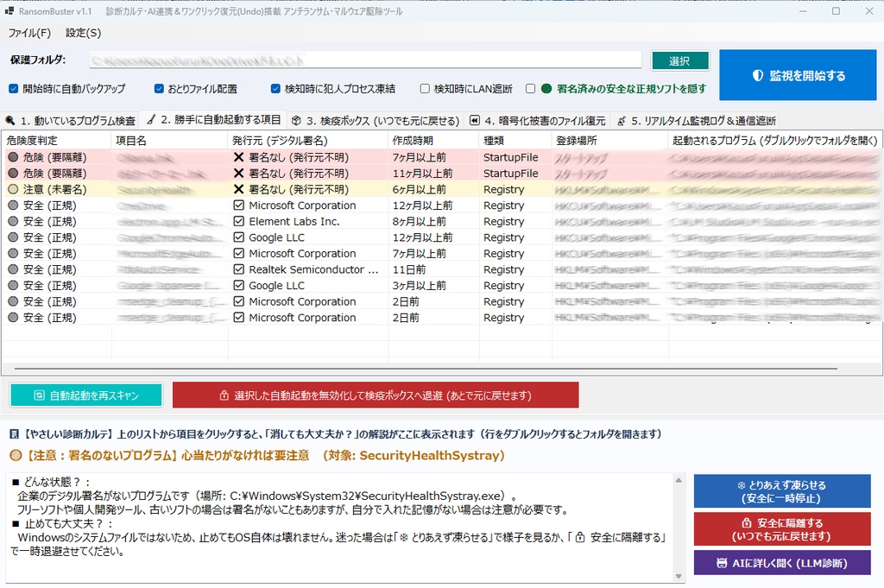
Task: Click the satellite icon on realtime log tab 5
Action: coord(622,121)
